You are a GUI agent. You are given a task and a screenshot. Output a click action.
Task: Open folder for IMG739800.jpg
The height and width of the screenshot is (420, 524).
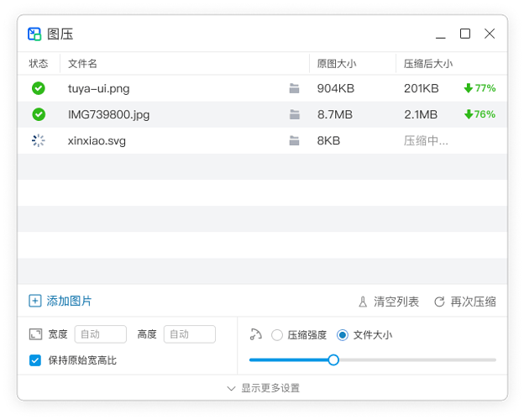(294, 114)
